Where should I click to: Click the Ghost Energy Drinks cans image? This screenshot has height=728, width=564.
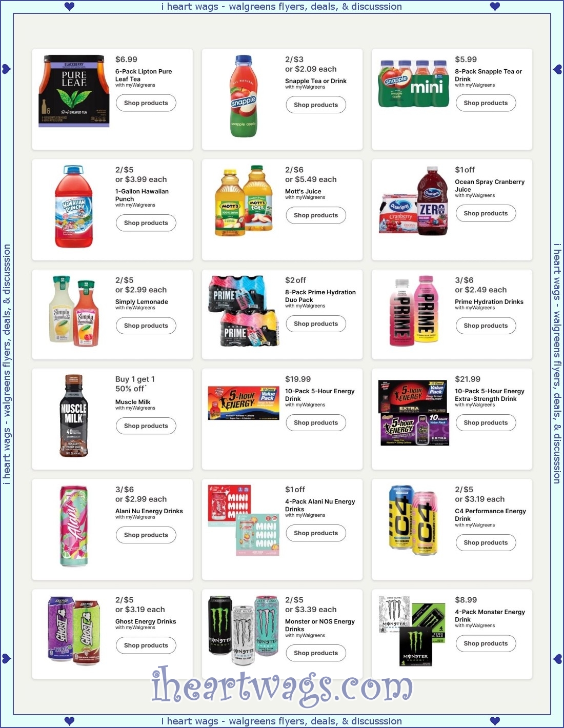74,631
